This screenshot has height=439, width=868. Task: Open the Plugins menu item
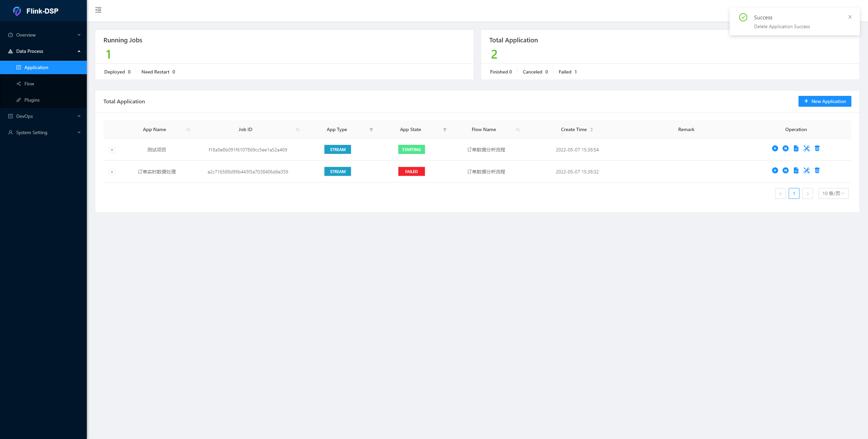point(32,100)
